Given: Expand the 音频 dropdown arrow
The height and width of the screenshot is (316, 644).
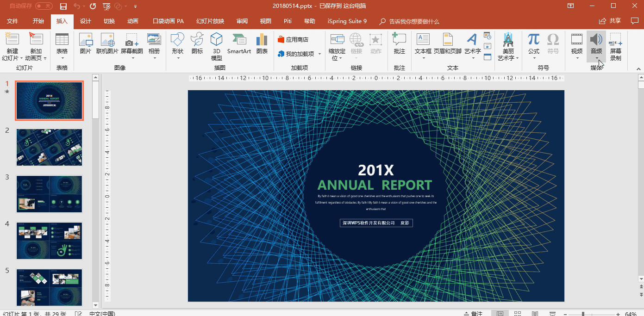Looking at the screenshot, I should click(x=596, y=58).
